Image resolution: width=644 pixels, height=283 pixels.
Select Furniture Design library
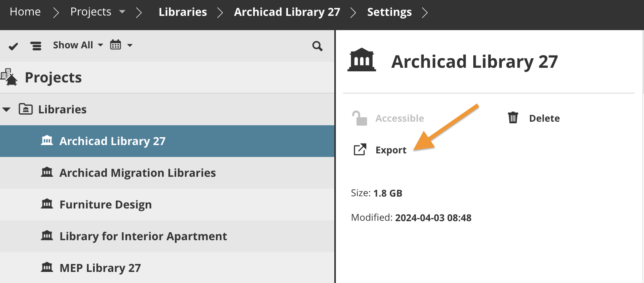click(105, 205)
